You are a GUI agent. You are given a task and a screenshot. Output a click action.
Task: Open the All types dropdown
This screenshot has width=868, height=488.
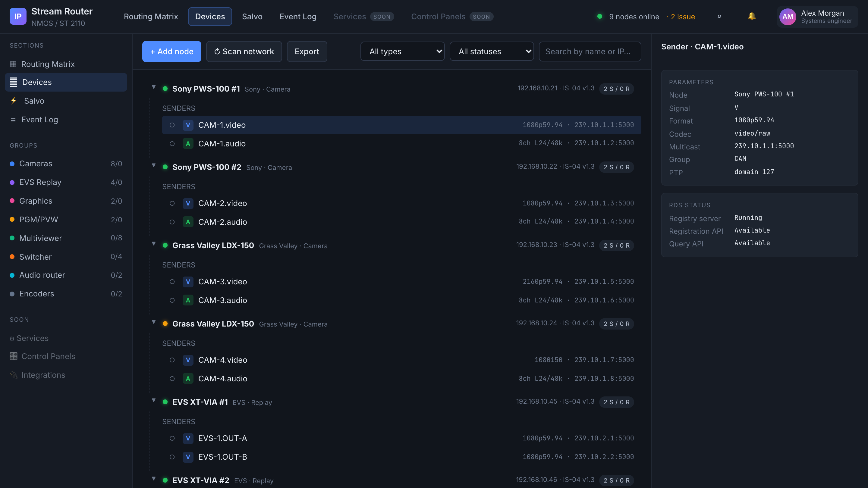(402, 52)
